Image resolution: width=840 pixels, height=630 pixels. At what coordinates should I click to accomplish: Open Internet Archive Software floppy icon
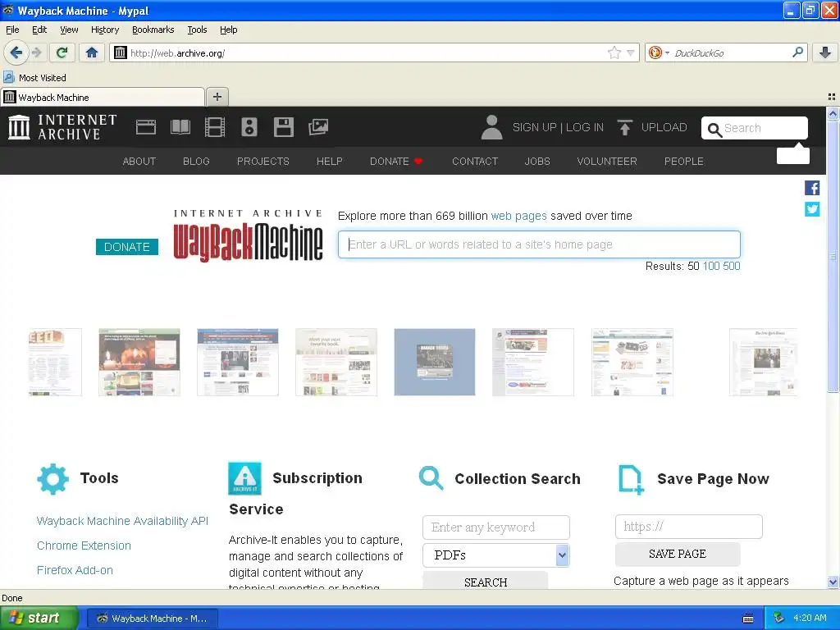283,127
